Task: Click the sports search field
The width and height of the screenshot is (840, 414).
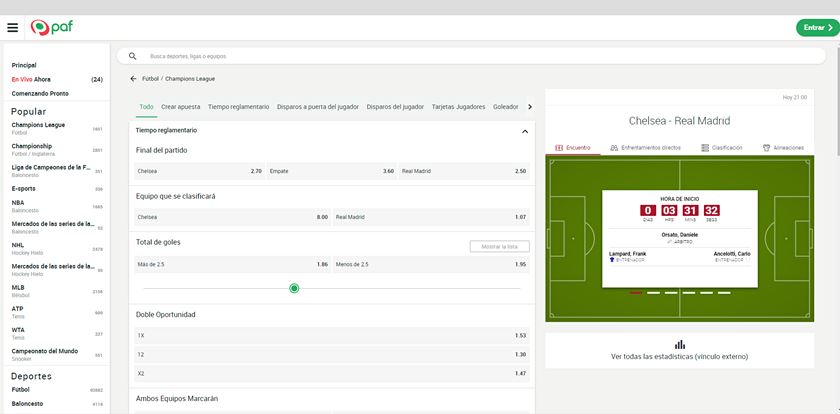Action: 471,56
